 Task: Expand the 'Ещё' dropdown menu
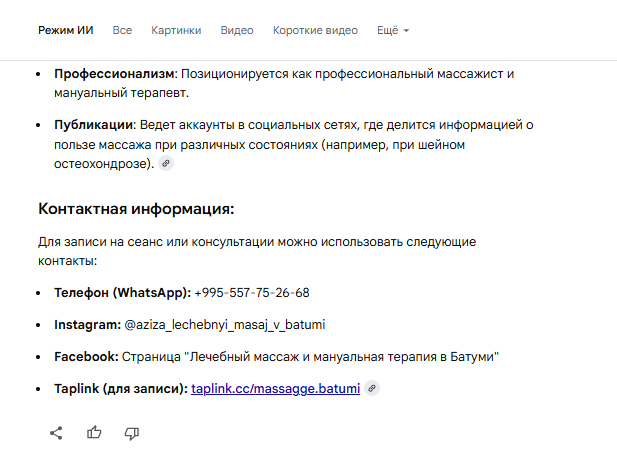[x=393, y=31]
